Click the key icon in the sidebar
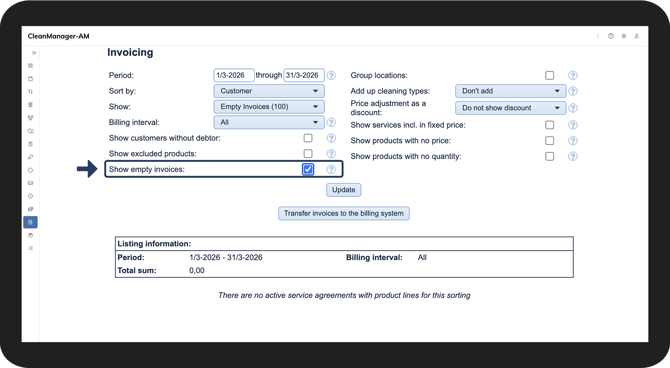The height and width of the screenshot is (368, 670). pos(30,157)
